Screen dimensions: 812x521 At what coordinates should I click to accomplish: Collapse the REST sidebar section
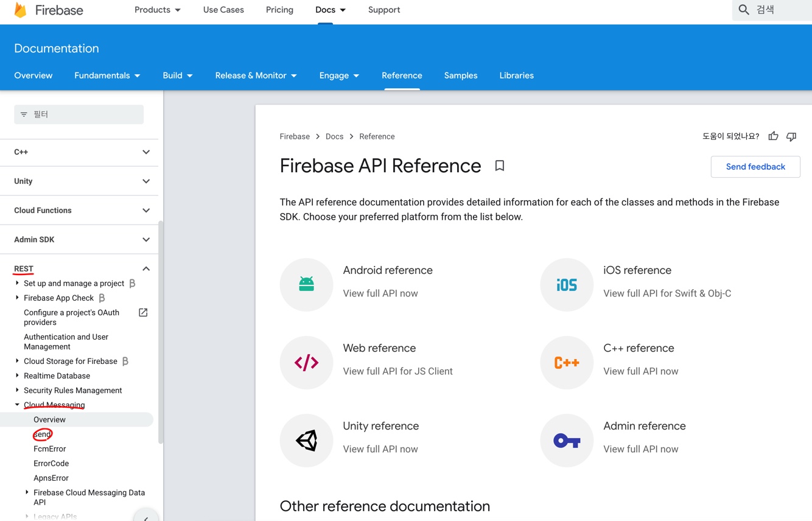[x=146, y=268]
